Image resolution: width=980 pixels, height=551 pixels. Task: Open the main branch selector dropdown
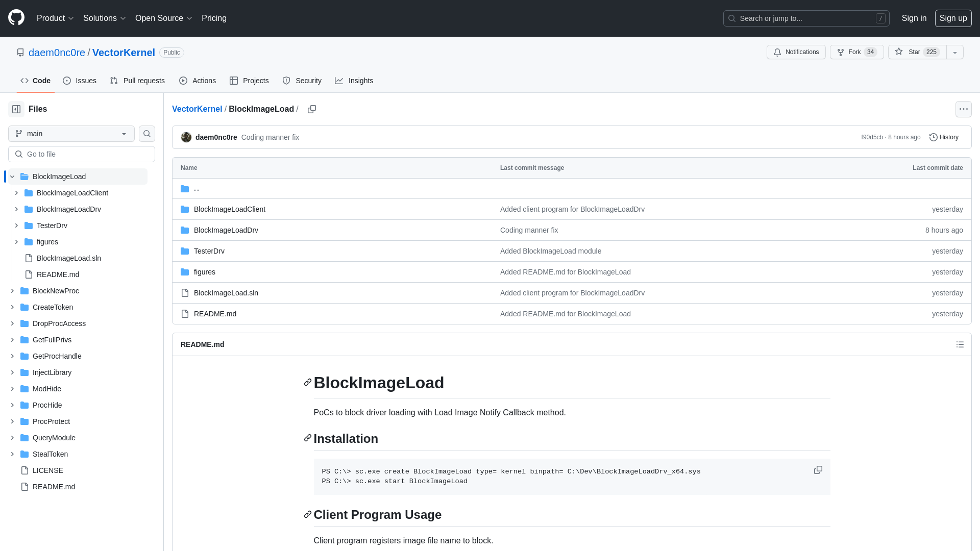(x=71, y=134)
